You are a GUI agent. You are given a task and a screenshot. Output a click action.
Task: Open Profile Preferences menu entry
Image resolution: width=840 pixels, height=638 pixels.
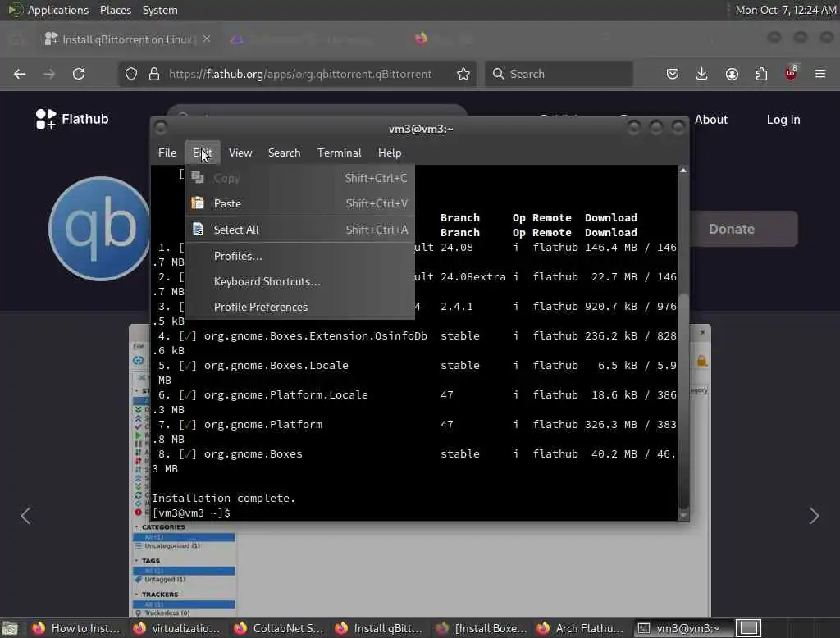click(300, 307)
